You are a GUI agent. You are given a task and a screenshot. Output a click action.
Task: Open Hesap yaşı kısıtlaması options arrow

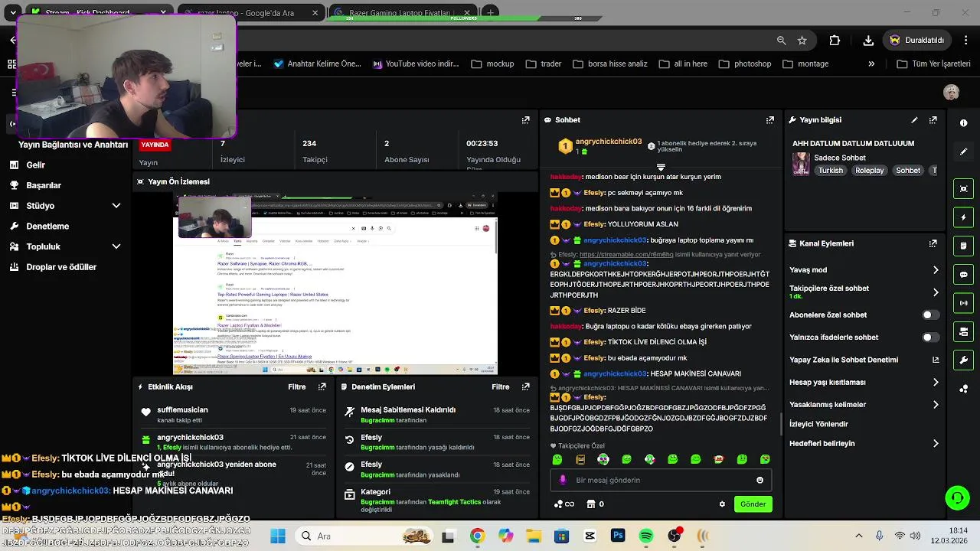936,383
